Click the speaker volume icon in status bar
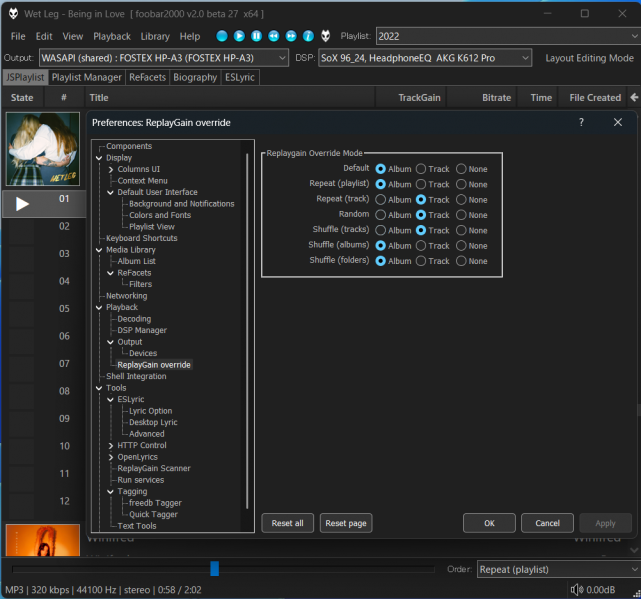The image size is (641, 599). (577, 590)
